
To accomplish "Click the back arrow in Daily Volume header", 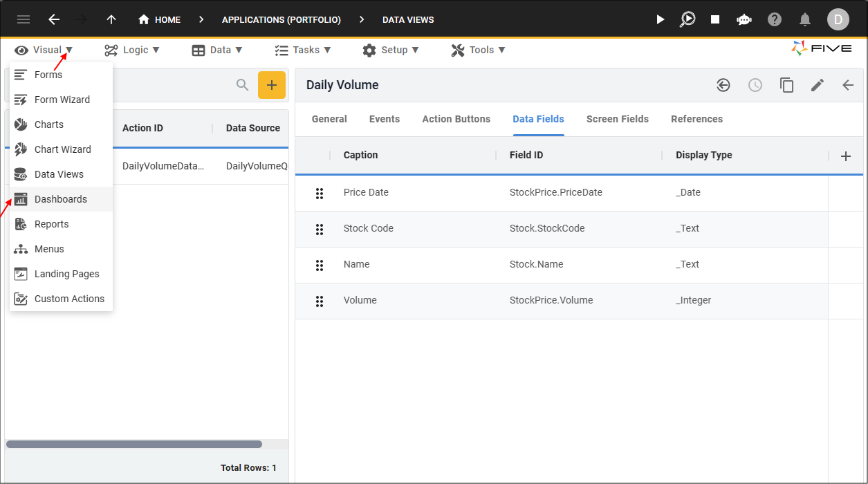I will (848, 85).
